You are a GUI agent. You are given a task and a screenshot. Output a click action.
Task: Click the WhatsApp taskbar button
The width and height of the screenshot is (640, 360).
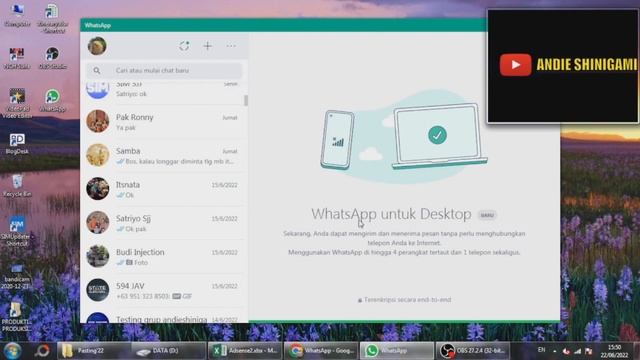tap(397, 351)
